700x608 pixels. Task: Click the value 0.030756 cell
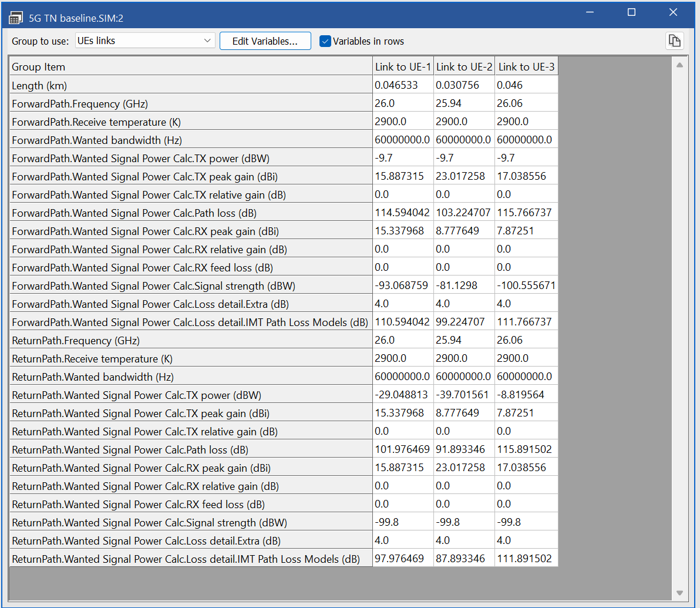coord(464,85)
